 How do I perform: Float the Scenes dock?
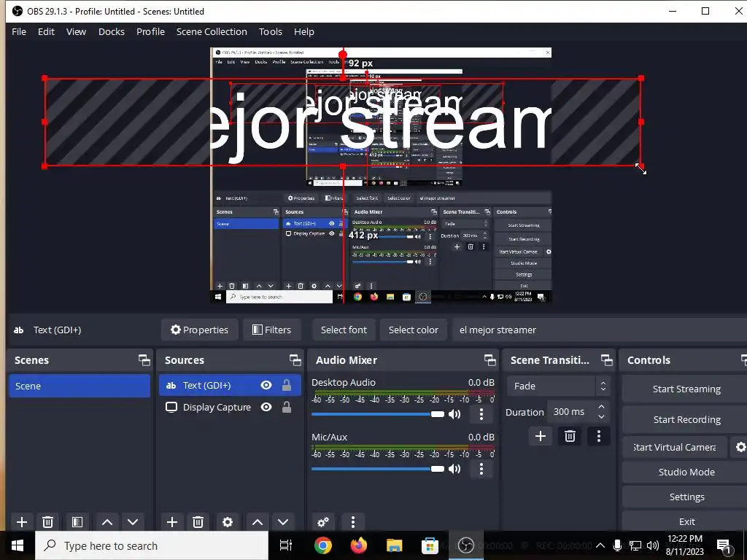pyautogui.click(x=144, y=360)
